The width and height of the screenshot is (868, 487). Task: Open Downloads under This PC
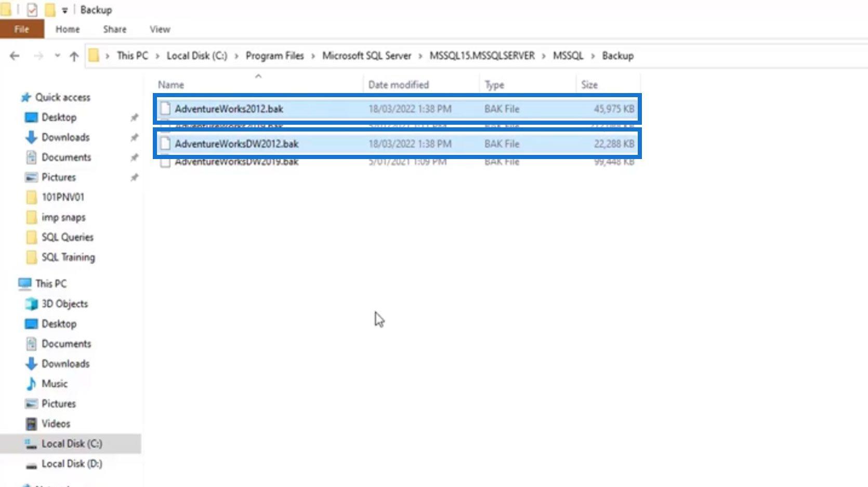tap(65, 363)
